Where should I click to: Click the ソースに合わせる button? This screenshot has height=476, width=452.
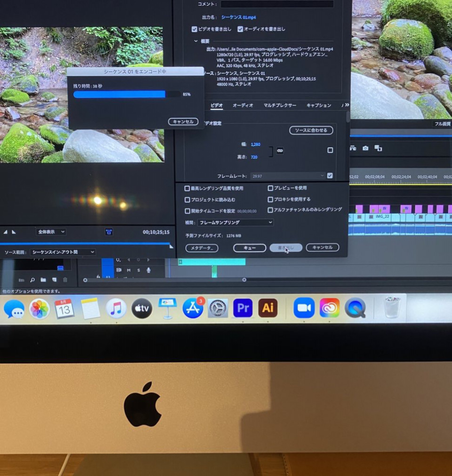click(x=311, y=130)
